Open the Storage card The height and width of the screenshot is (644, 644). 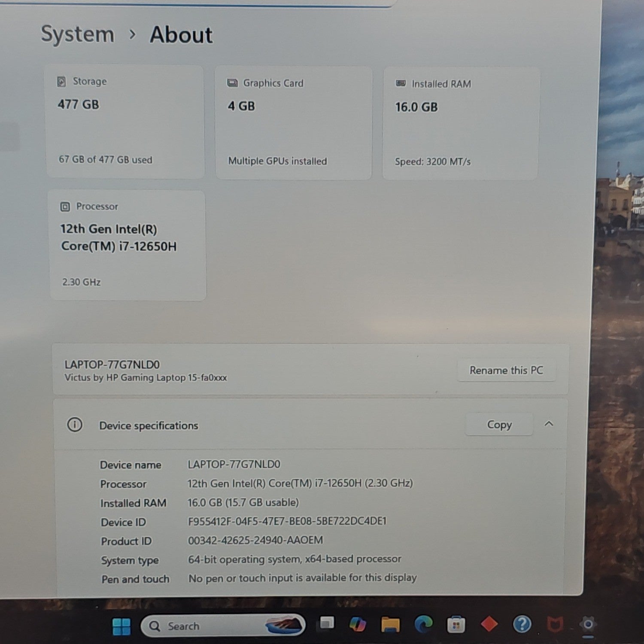tap(125, 122)
